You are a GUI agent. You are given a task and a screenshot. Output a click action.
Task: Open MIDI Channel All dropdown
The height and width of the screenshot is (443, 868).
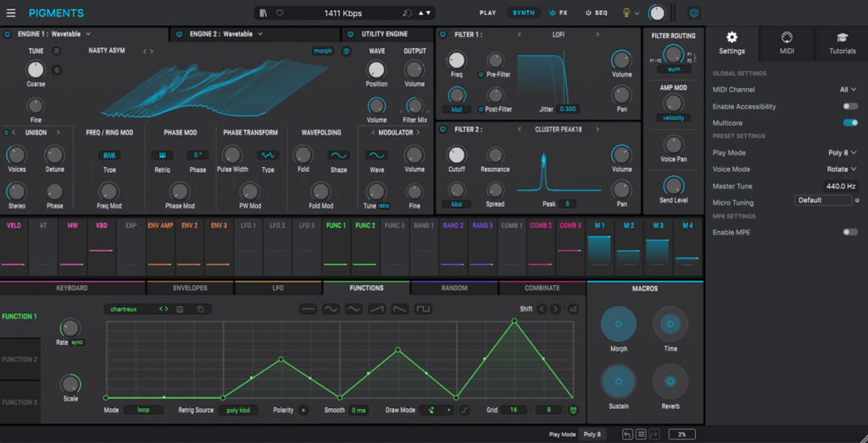point(848,90)
